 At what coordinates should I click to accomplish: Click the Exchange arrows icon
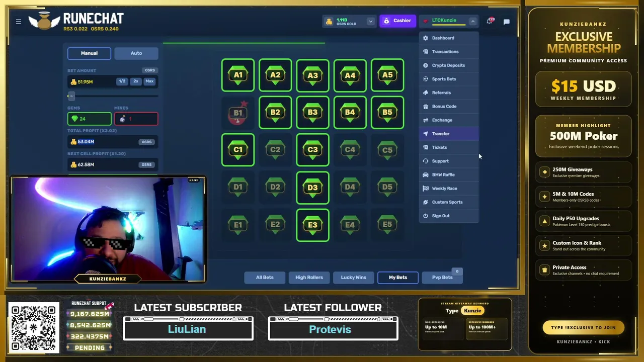point(426,120)
